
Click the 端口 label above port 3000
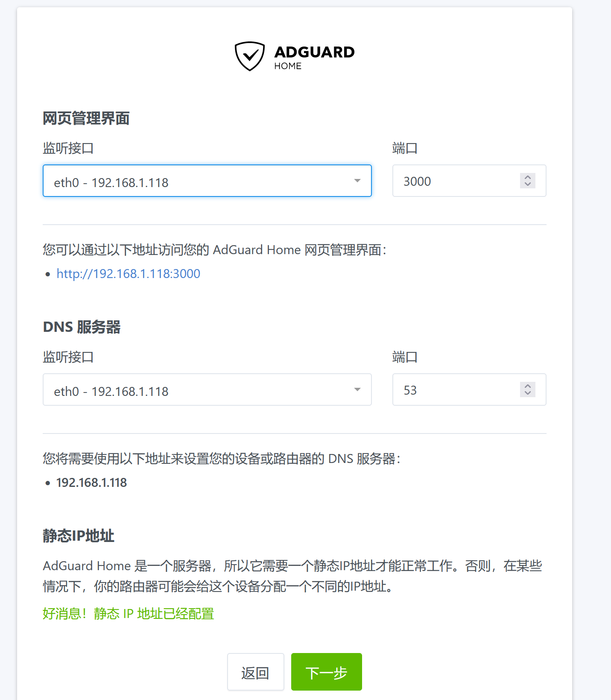pyautogui.click(x=404, y=148)
